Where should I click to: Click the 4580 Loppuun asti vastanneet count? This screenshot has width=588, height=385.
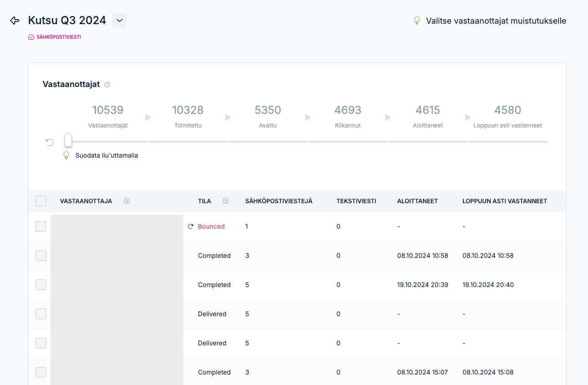point(508,110)
